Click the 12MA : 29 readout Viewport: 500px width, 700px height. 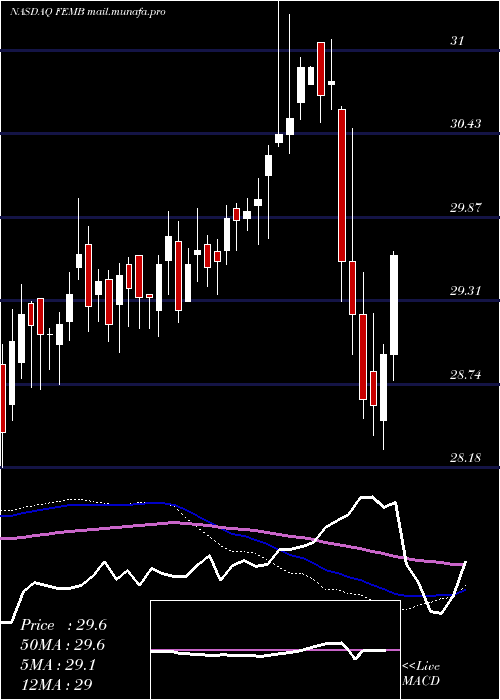pos(56,684)
